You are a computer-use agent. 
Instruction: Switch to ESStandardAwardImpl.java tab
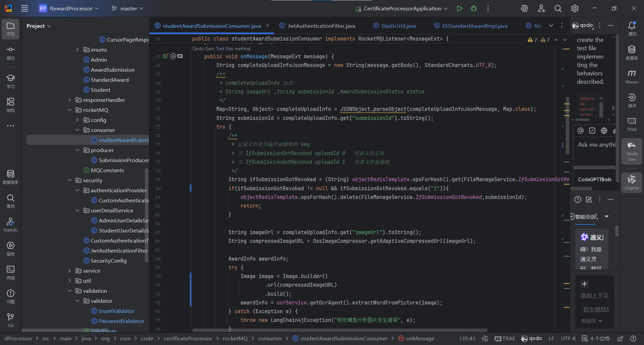tap(471, 26)
